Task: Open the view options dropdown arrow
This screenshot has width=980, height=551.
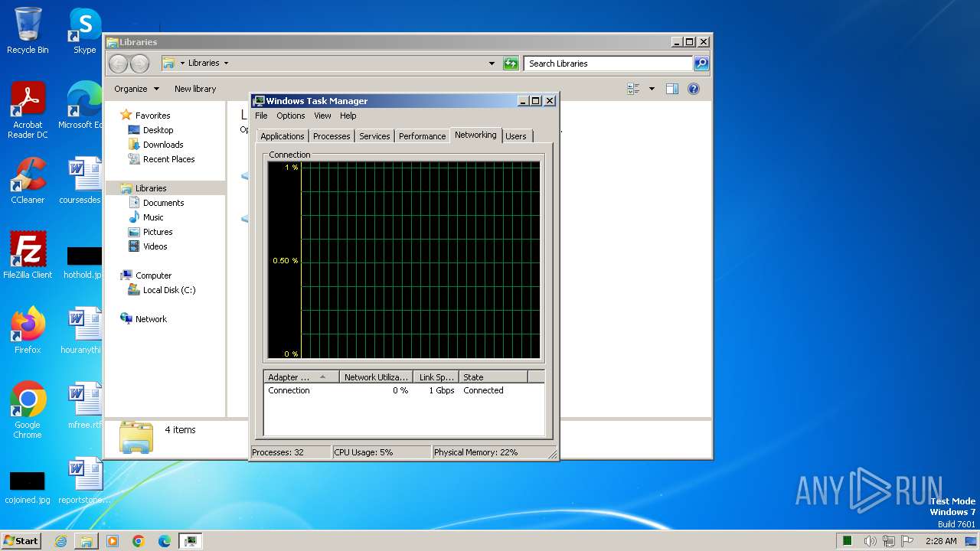Action: [652, 89]
